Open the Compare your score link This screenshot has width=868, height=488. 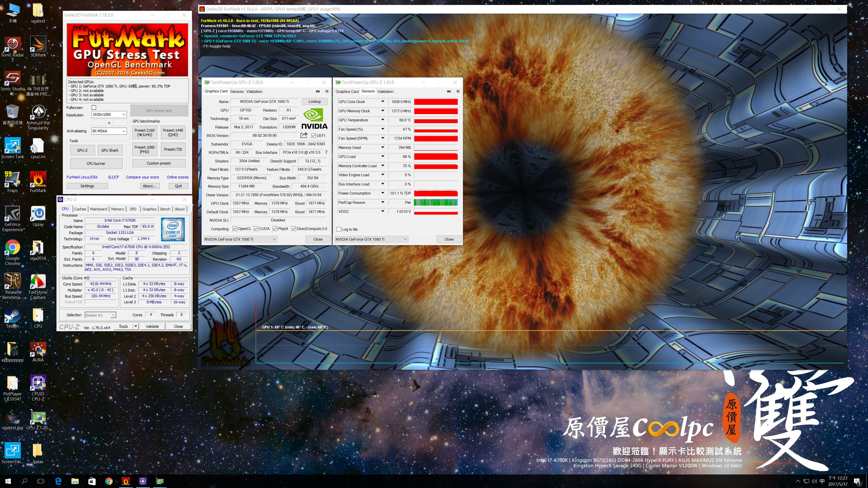[143, 177]
